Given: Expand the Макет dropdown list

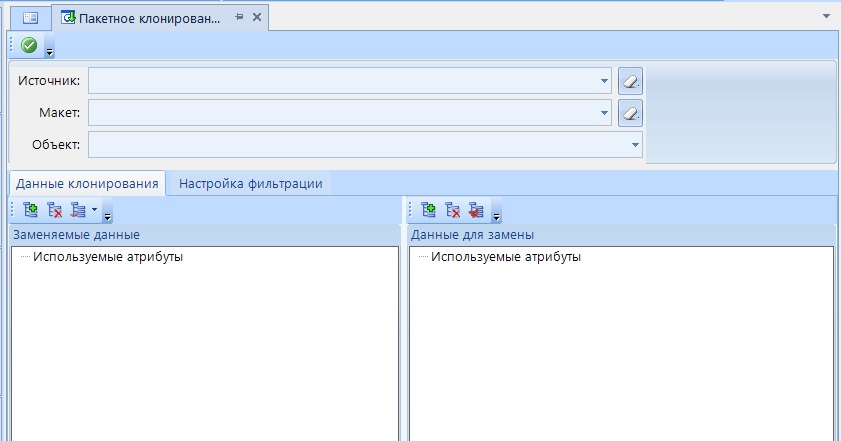Looking at the screenshot, I should click(x=605, y=113).
